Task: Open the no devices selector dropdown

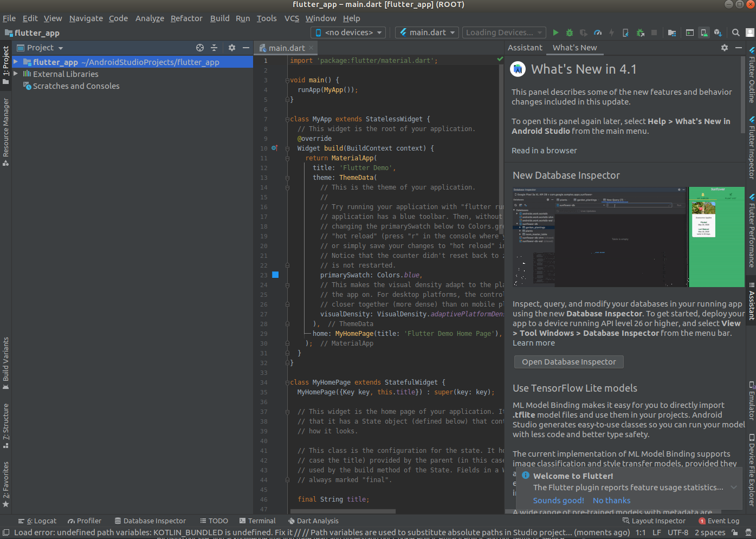Action: (x=348, y=33)
